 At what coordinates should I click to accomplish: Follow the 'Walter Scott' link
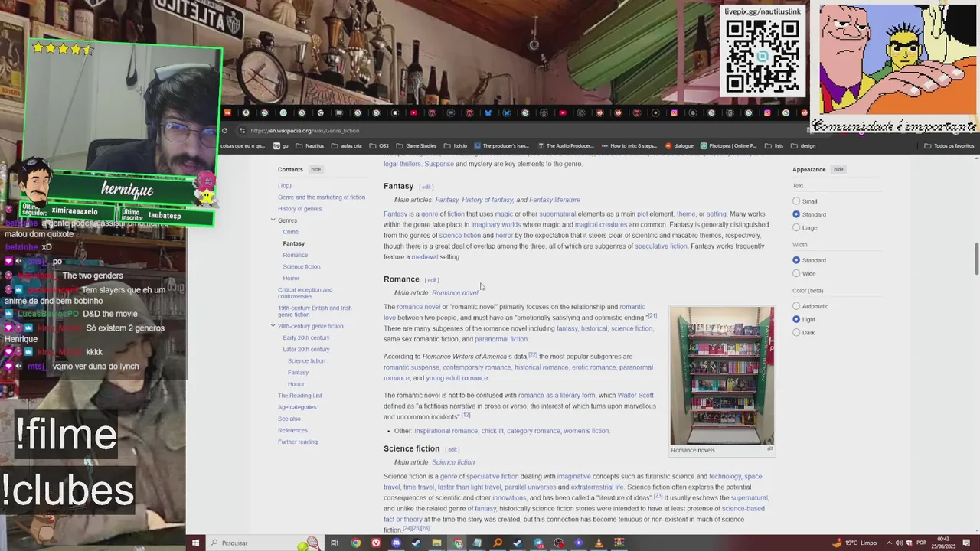coord(635,396)
